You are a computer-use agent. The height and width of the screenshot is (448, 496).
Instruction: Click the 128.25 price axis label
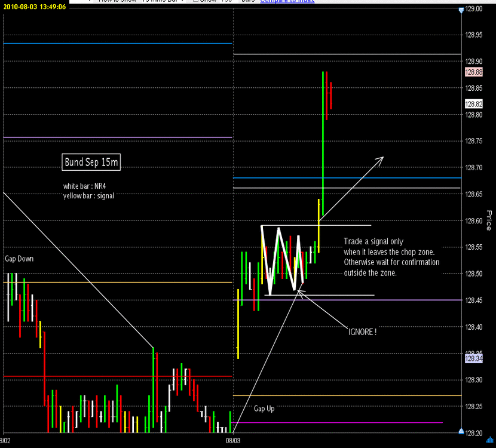474,406
